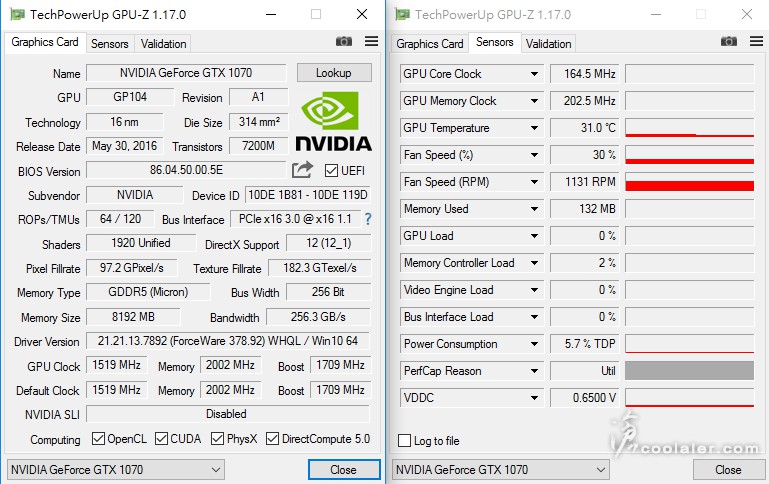Expand the GPU Temperature sensor dropdown
This screenshot has height=484, width=769.
534,128
